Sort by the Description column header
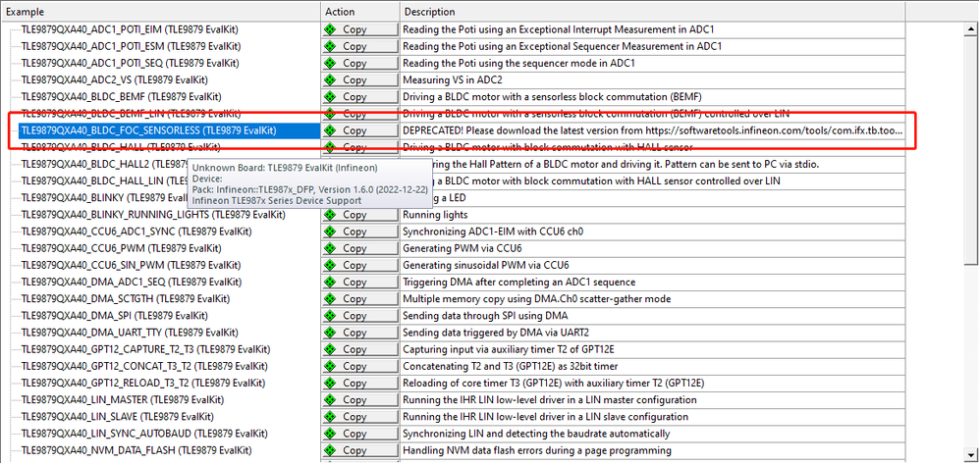The width and height of the screenshot is (980, 464). (652, 11)
